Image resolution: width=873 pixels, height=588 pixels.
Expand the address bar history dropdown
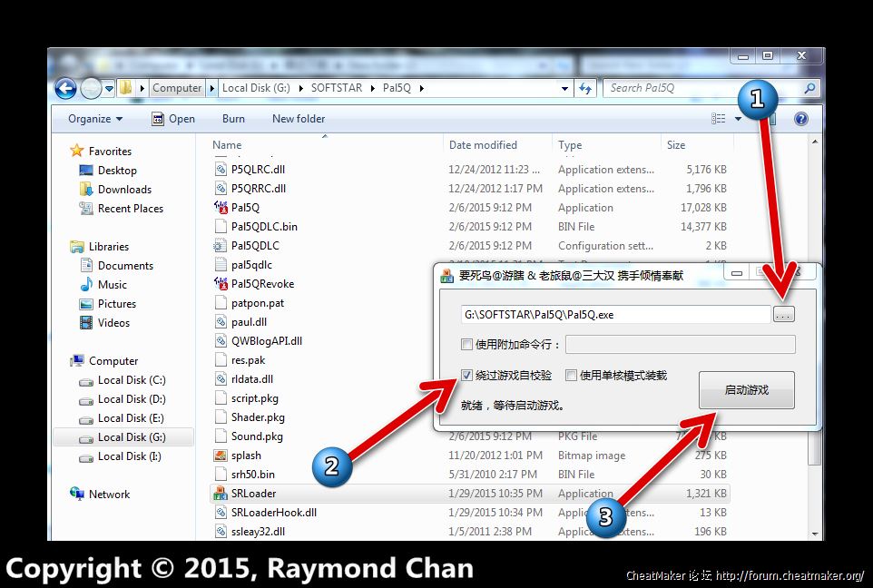[x=564, y=88]
